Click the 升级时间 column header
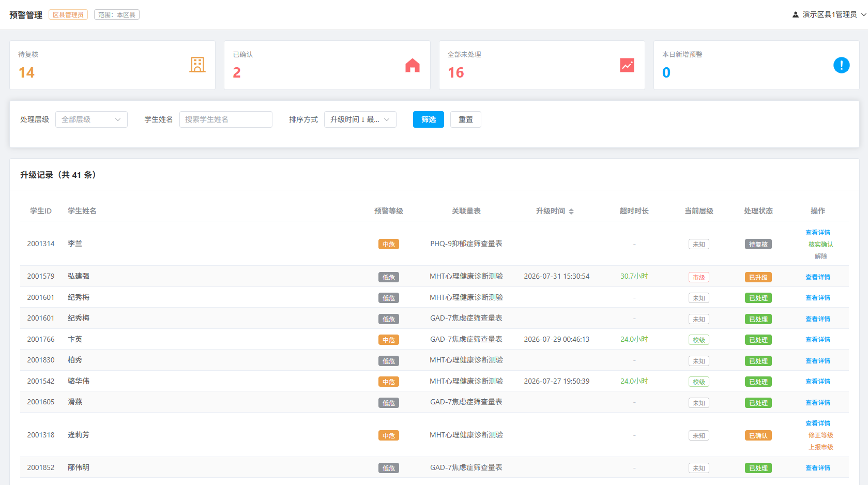The image size is (868, 485). click(x=551, y=211)
